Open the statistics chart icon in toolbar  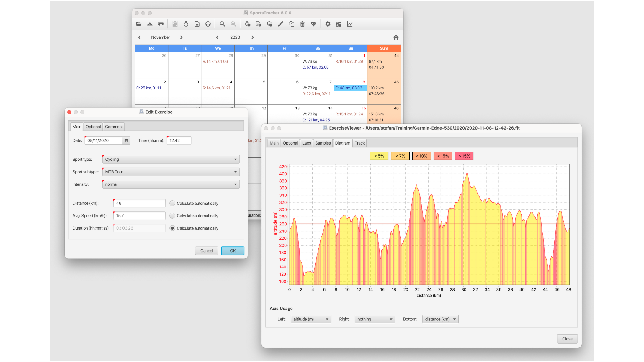pyautogui.click(x=350, y=24)
